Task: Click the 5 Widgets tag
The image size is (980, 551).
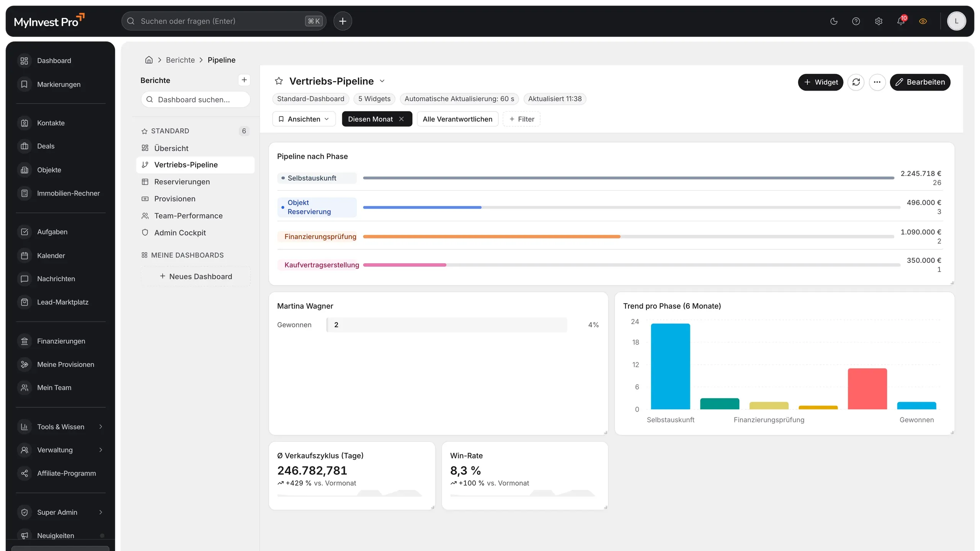Action: [374, 99]
